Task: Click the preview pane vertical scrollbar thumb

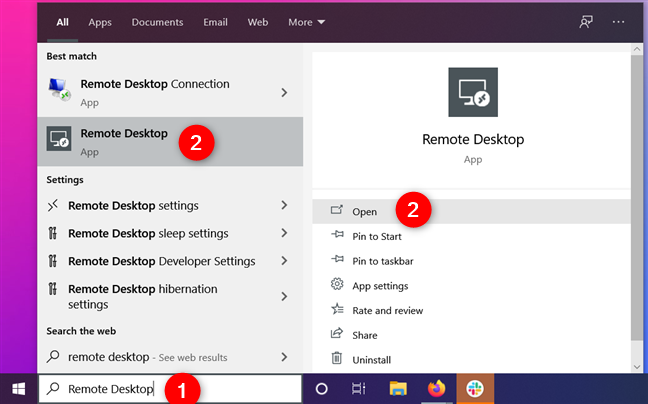Action: pyautogui.click(x=637, y=198)
